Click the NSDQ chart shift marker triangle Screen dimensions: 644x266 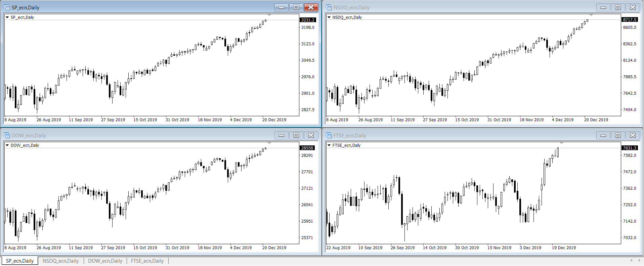(x=591, y=15)
